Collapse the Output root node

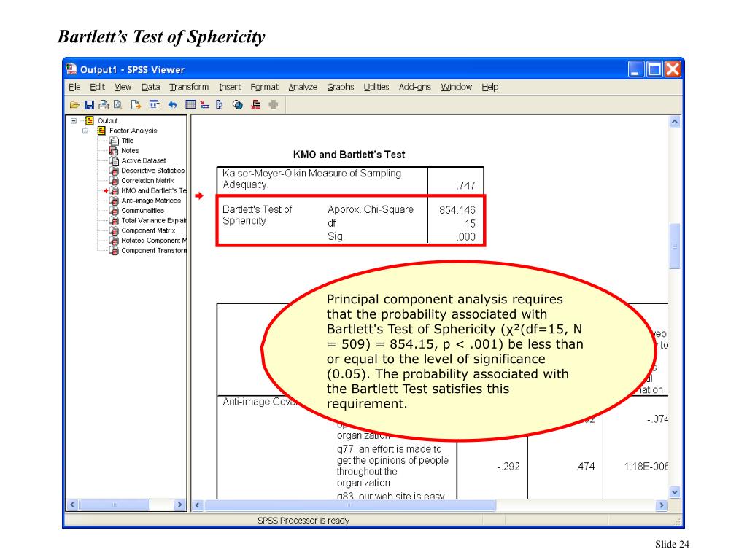click(74, 120)
